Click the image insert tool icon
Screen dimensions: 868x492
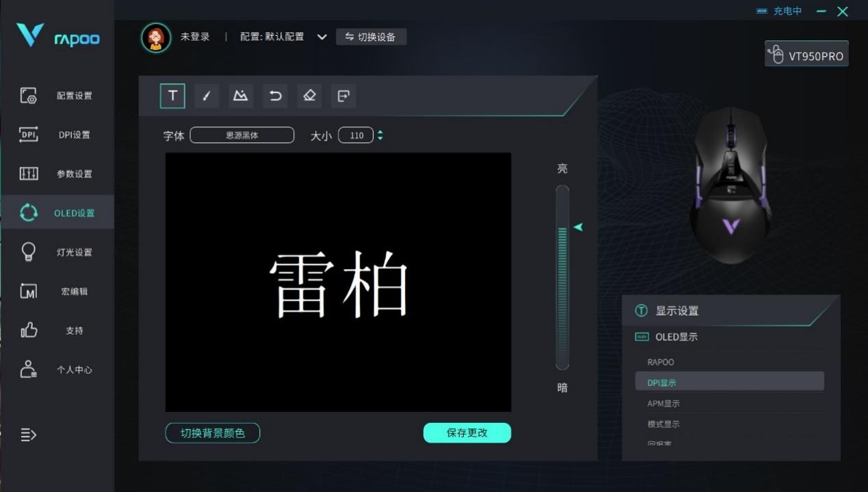pos(241,96)
